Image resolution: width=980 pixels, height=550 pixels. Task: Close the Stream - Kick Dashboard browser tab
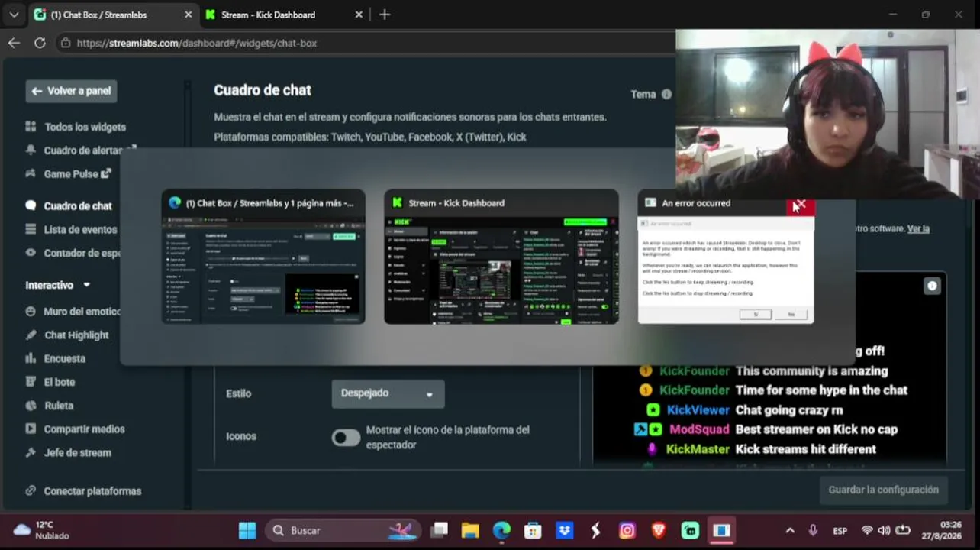point(359,15)
